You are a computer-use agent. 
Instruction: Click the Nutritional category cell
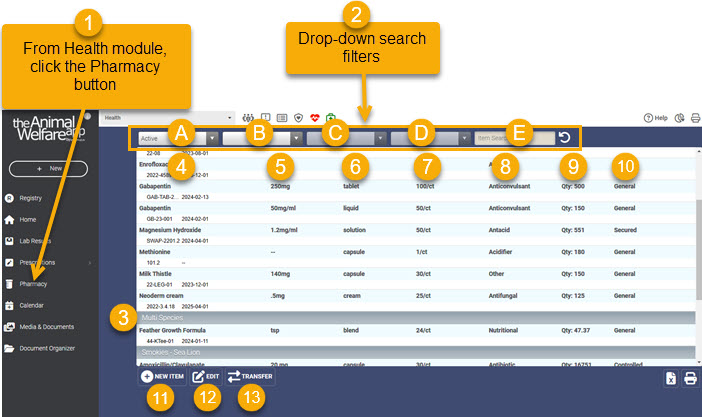(503, 331)
